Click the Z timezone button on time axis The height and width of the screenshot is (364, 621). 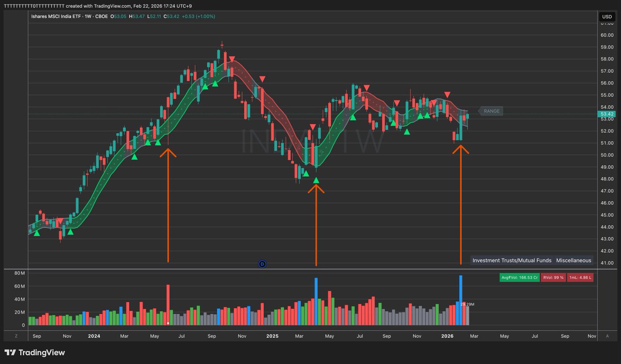16,336
